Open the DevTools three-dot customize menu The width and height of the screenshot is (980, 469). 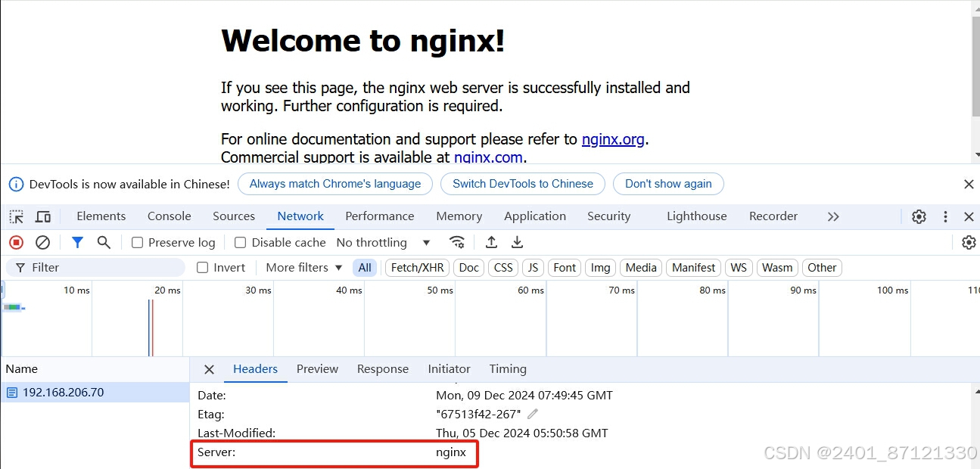[945, 217]
